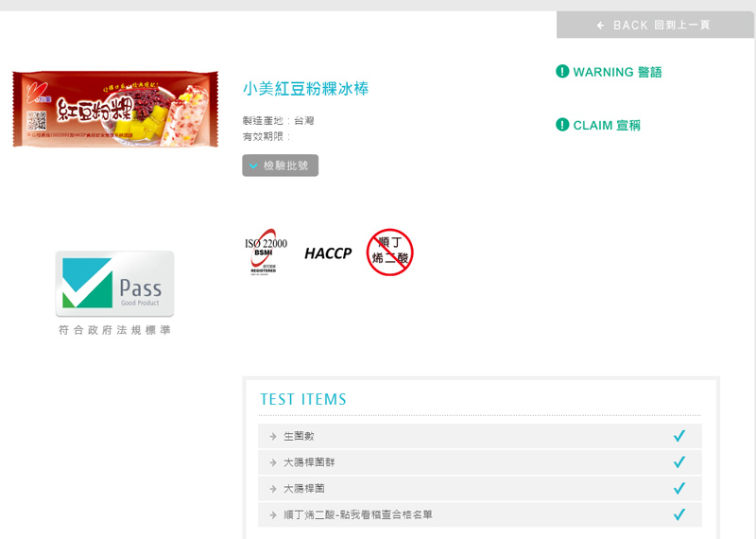Click the red bean popsicle product image
The height and width of the screenshot is (539, 756).
coord(115,109)
